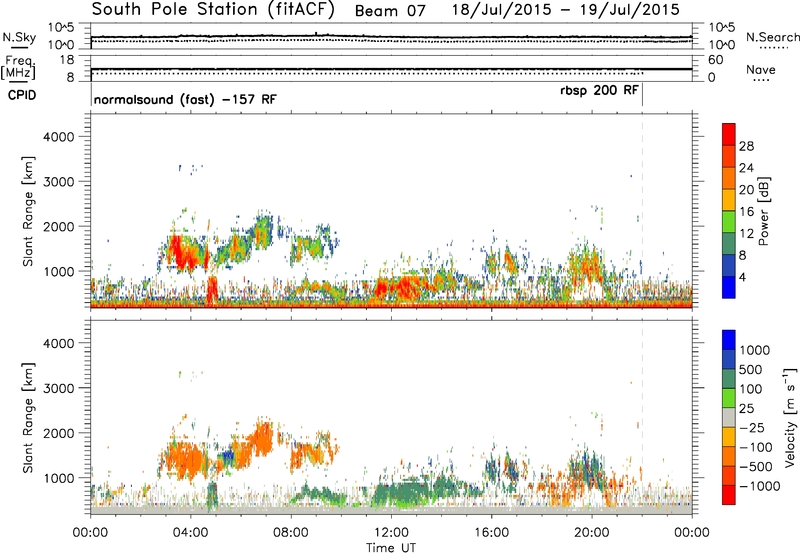Click the "4" tick on power colorbar
This screenshot has height=554, width=800.
coord(743,278)
